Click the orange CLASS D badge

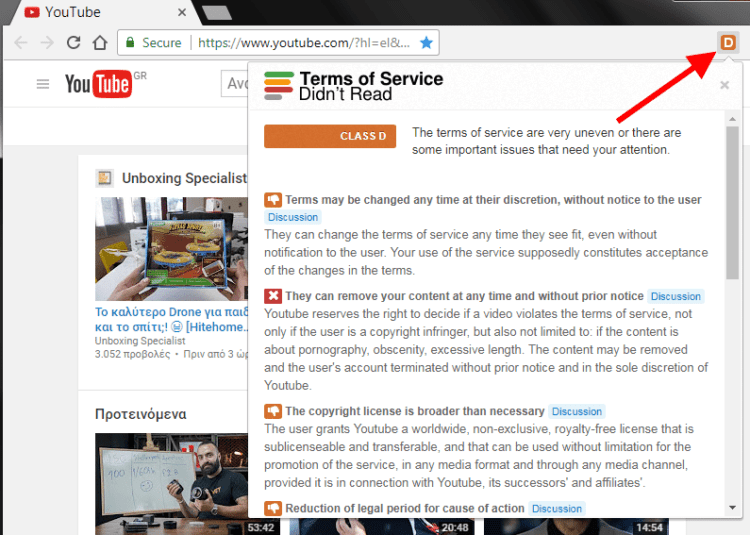click(x=330, y=136)
